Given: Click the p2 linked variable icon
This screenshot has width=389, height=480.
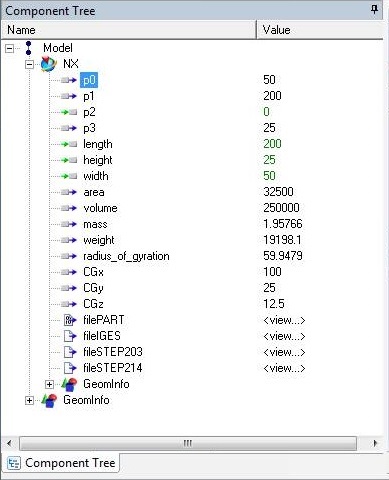Looking at the screenshot, I should point(69,112).
